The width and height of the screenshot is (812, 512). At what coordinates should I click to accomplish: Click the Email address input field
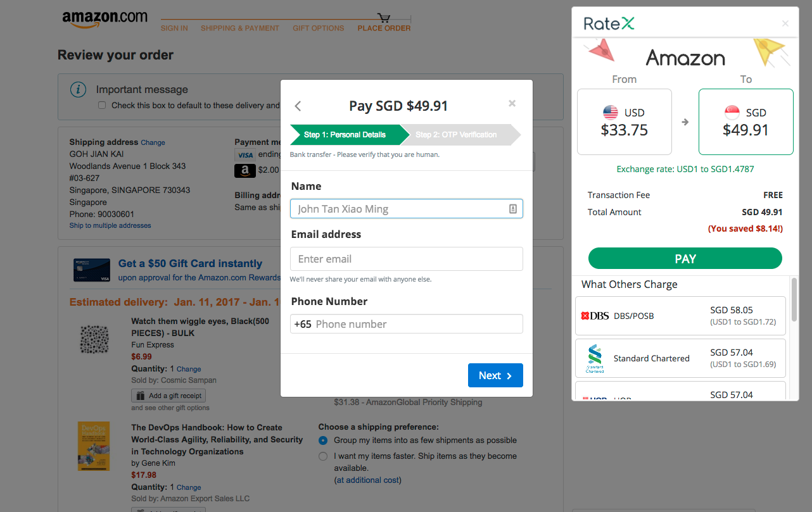pos(407,259)
